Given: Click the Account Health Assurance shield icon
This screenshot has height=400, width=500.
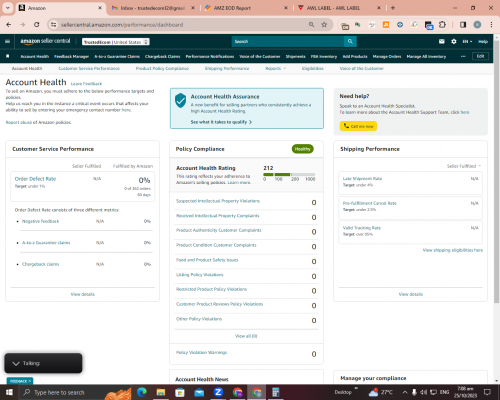Looking at the screenshot, I should (x=180, y=100).
